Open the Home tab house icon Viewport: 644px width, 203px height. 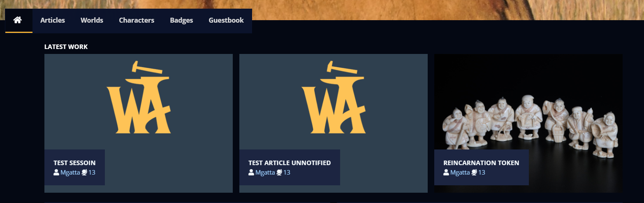click(x=17, y=20)
